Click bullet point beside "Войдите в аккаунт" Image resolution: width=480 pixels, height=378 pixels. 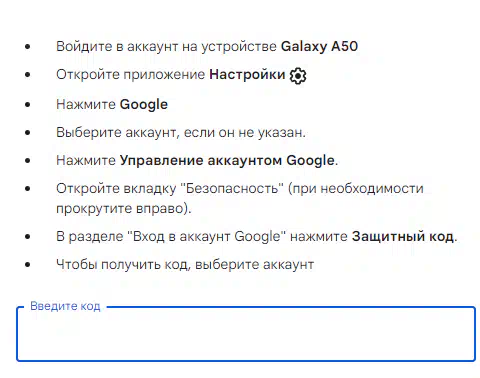28,47
